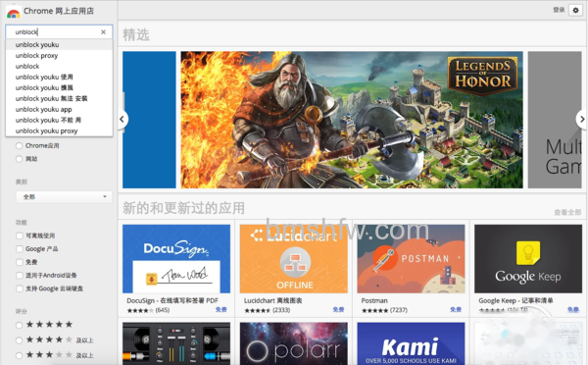Select the Chrome应用 radio button
The image size is (588, 365).
click(x=19, y=145)
